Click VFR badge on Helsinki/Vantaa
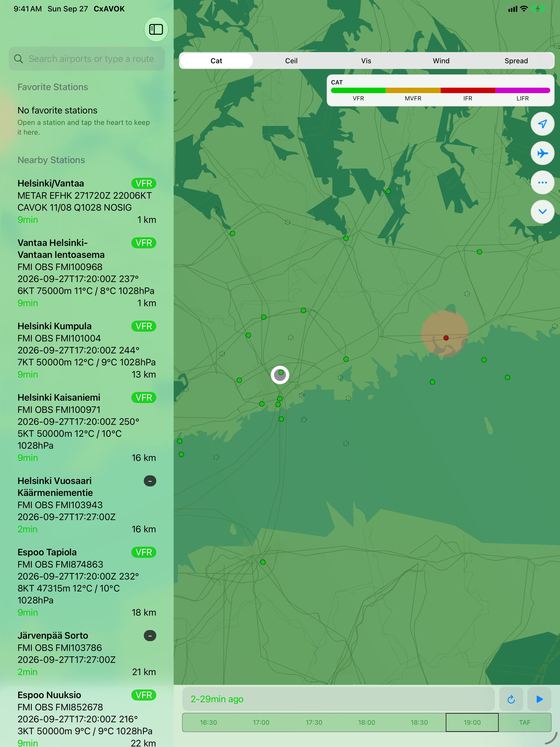The width and height of the screenshot is (560, 747). (144, 183)
